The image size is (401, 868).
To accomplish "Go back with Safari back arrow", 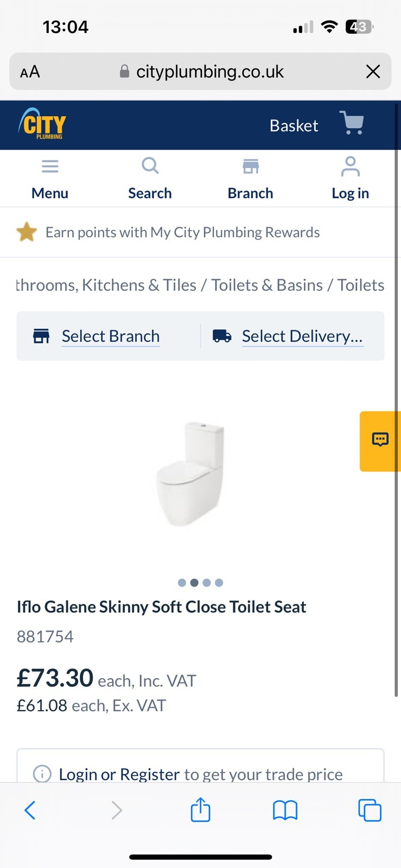I will 30,810.
